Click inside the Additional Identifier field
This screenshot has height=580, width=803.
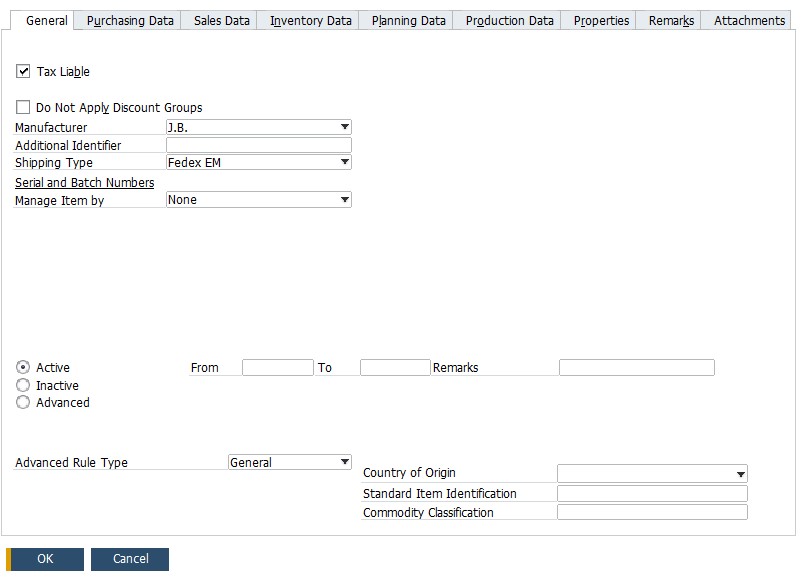click(x=255, y=144)
